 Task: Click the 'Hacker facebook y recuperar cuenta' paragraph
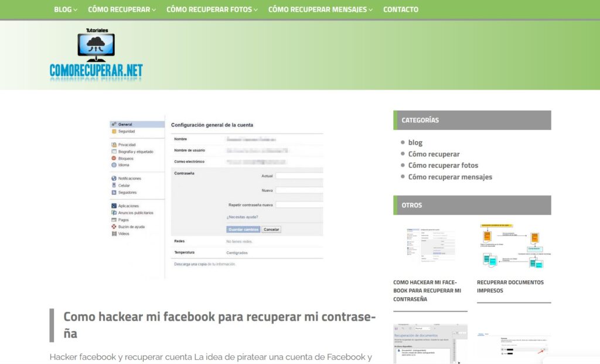point(211,357)
